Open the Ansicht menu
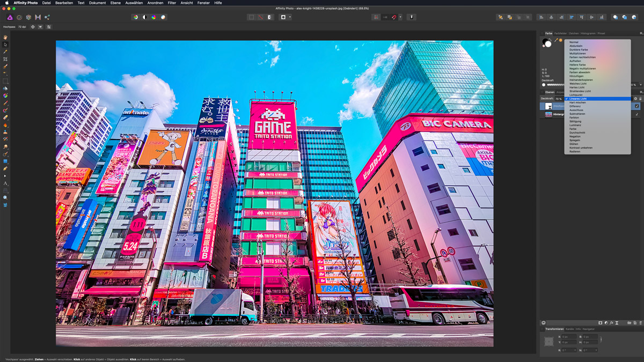Image resolution: width=644 pixels, height=362 pixels. (187, 3)
